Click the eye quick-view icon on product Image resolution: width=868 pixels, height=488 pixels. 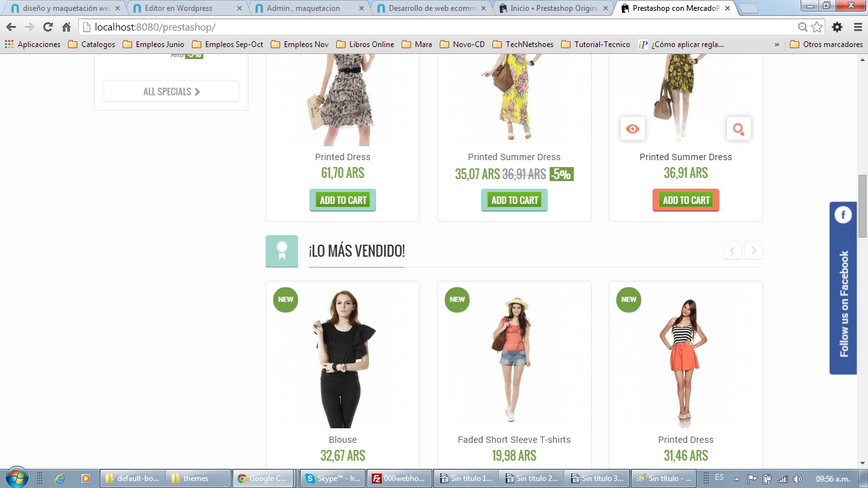pyautogui.click(x=632, y=129)
